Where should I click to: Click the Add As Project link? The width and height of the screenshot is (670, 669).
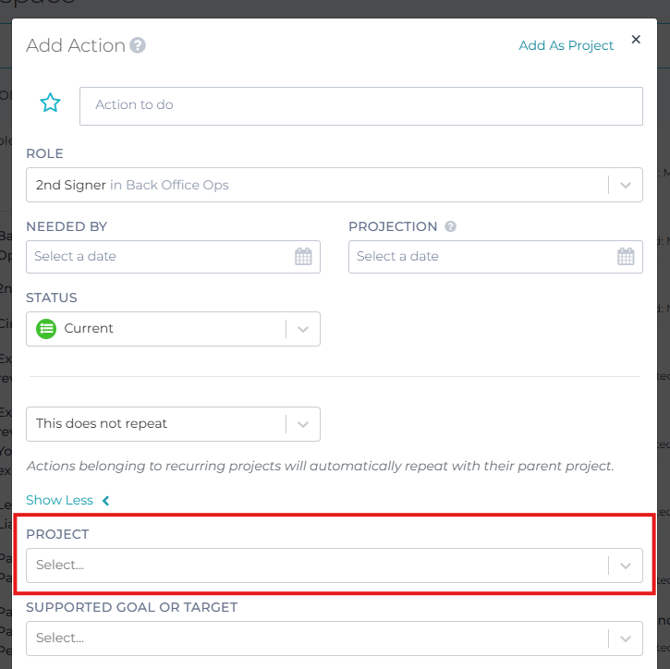[566, 45]
